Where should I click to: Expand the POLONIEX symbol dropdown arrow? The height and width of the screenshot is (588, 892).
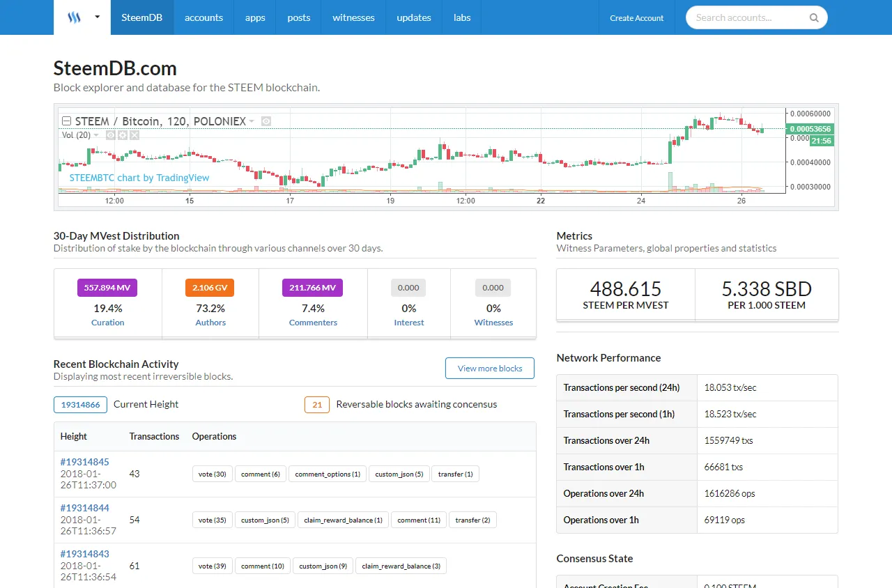pyautogui.click(x=251, y=121)
